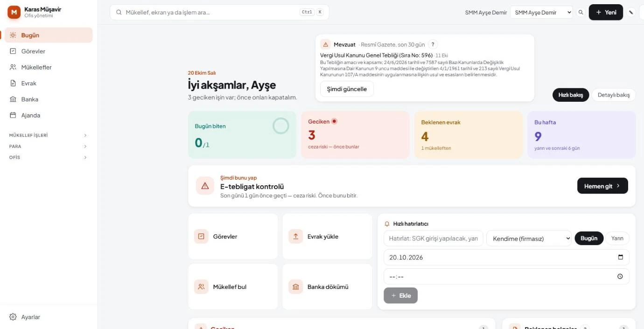This screenshot has width=644, height=329.
Task: Click the Banka dökümü bank icon tile
Action: (x=295, y=287)
